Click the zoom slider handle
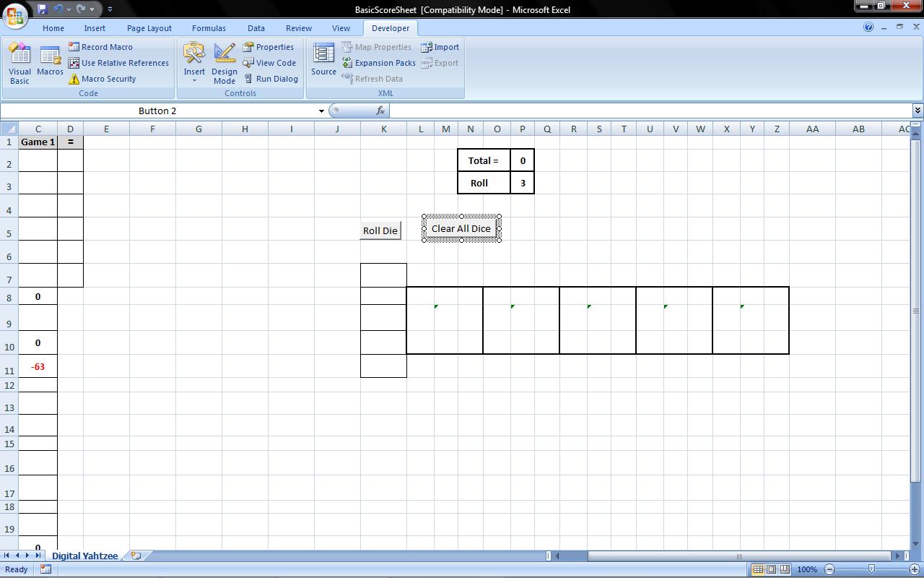 pyautogui.click(x=871, y=569)
